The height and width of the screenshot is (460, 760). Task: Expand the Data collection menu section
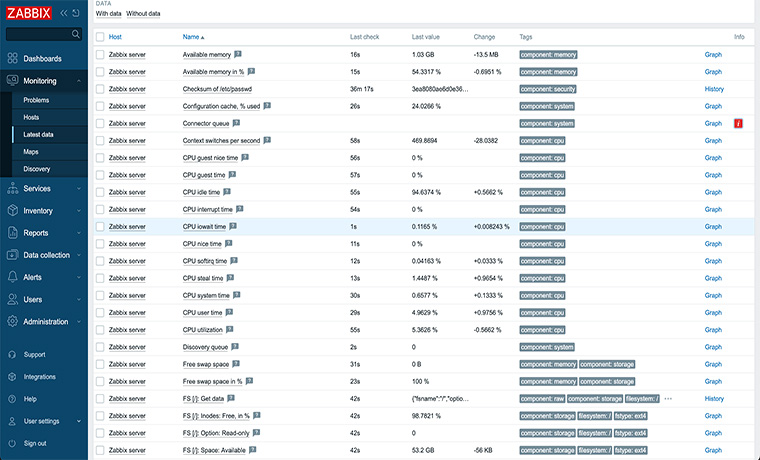tap(42, 255)
